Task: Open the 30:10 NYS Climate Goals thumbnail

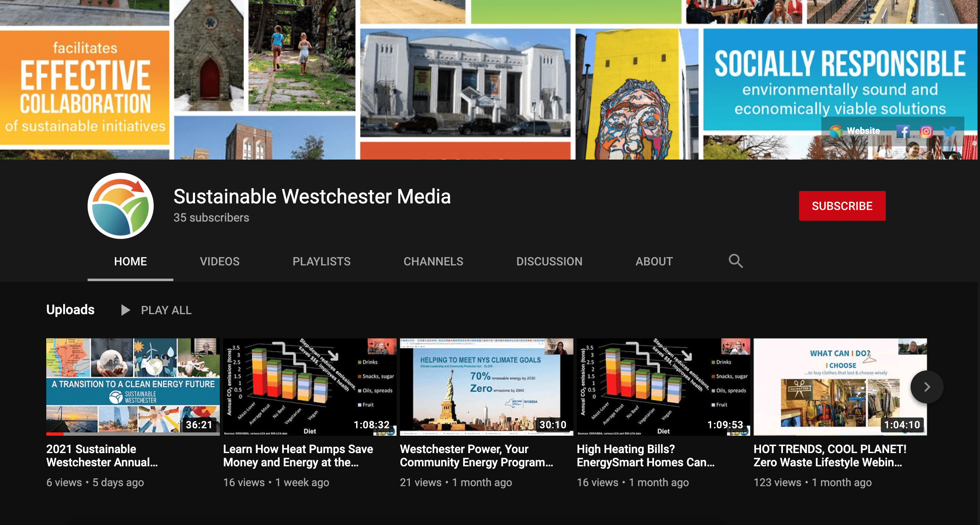Action: 487,387
